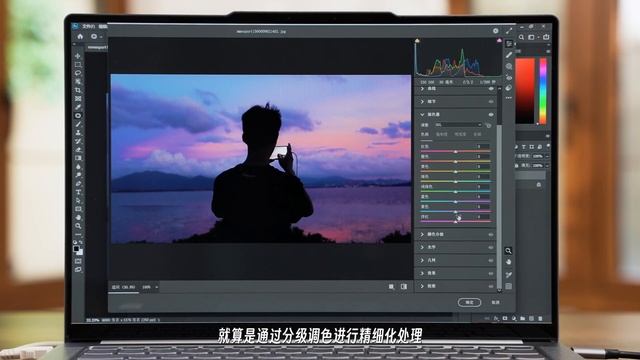Select the Brush tool

click(78, 124)
